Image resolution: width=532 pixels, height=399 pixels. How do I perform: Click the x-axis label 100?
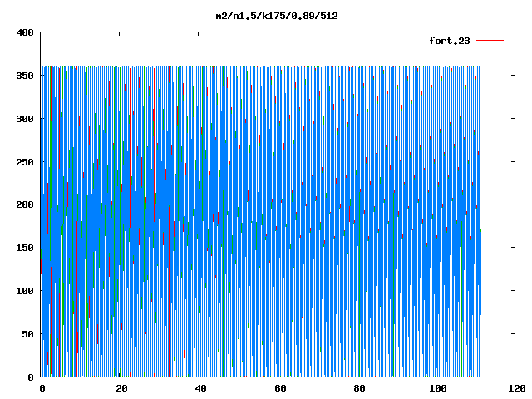pos(438,388)
